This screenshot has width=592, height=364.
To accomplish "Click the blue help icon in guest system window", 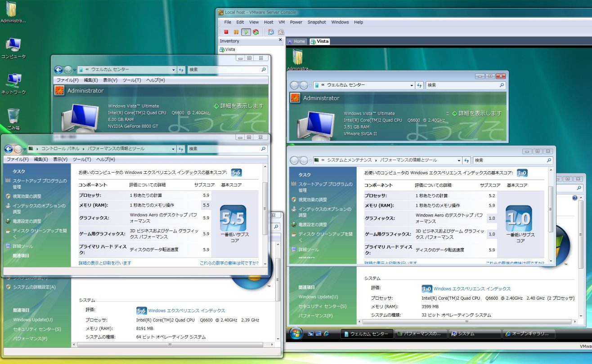I will tap(574, 198).
